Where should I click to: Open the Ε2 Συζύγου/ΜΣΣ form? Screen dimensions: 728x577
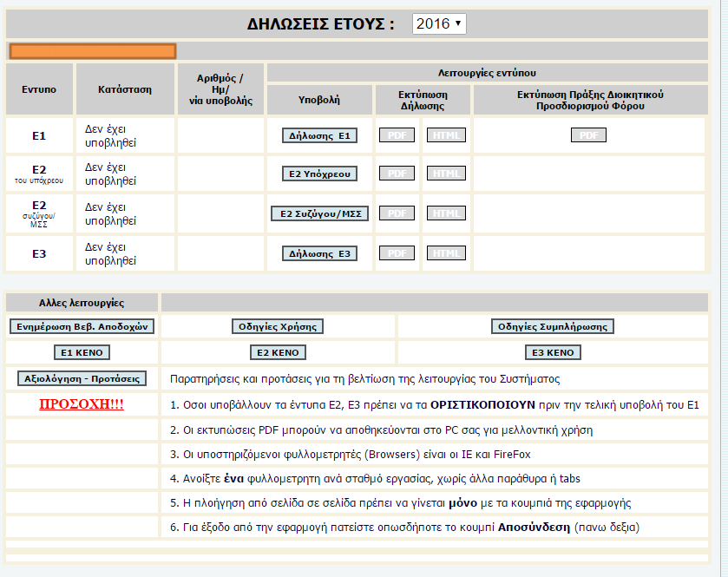(x=320, y=213)
